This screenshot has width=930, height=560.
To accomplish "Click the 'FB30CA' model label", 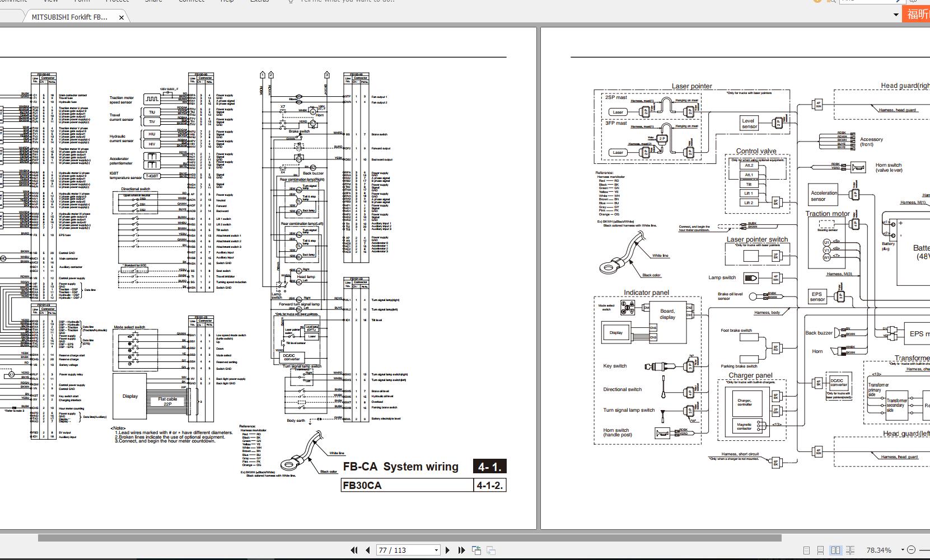I will (x=362, y=486).
